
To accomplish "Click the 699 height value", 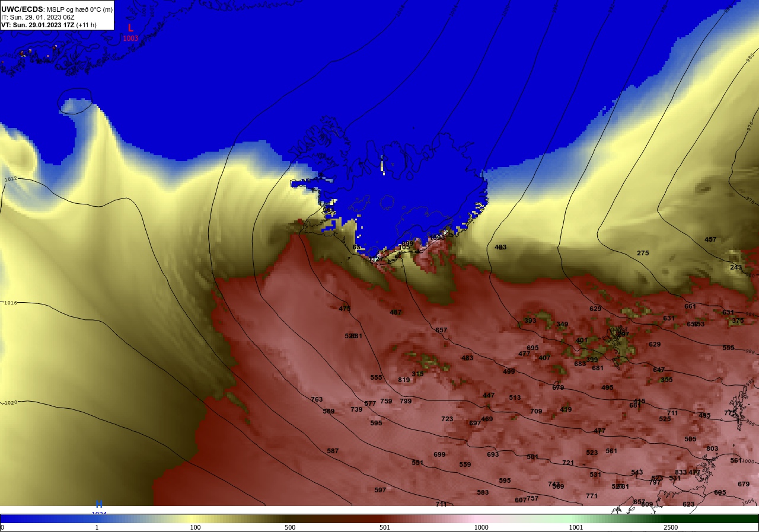I will coord(439,454).
